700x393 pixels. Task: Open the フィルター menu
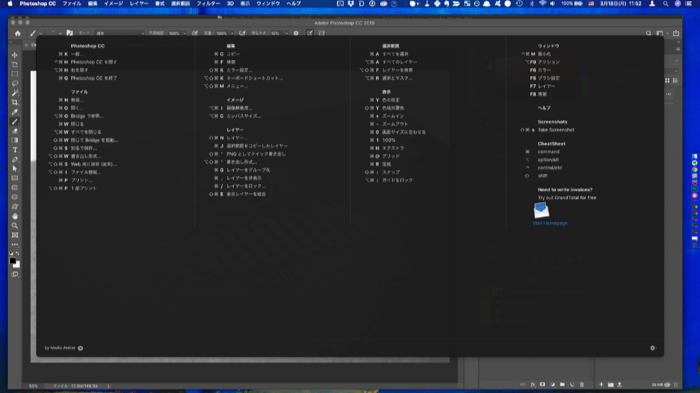coord(208,4)
